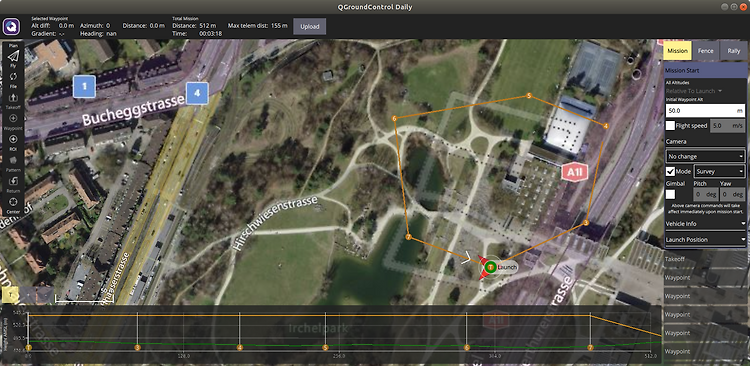Image resolution: width=750 pixels, height=366 pixels.
Task: Open the Survey mode dropdown
Action: [x=720, y=171]
